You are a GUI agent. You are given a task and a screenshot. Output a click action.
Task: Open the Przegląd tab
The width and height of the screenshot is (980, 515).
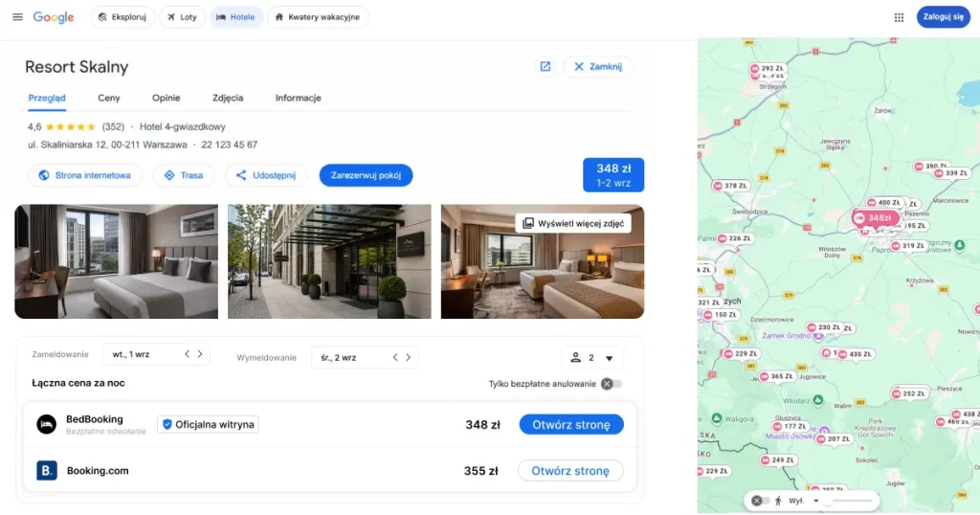(x=47, y=99)
